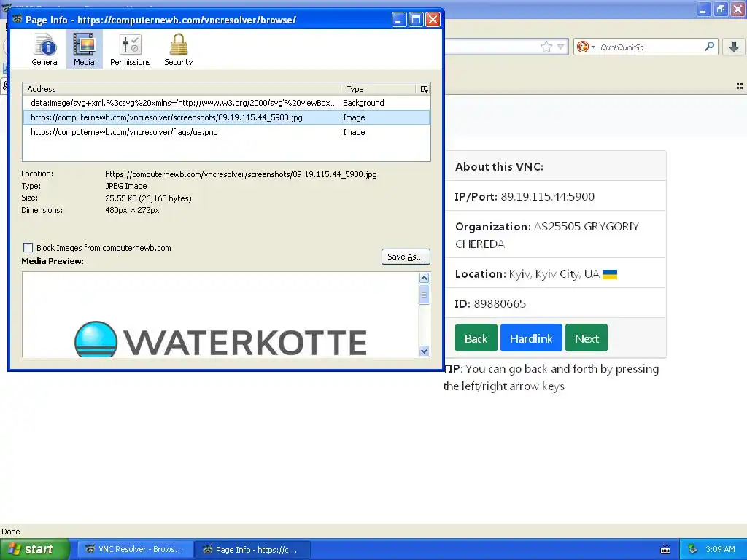Click the Organization AS25505 GRYGORIY CHEREDA text
The width and height of the screenshot is (747, 560).
coord(547,236)
